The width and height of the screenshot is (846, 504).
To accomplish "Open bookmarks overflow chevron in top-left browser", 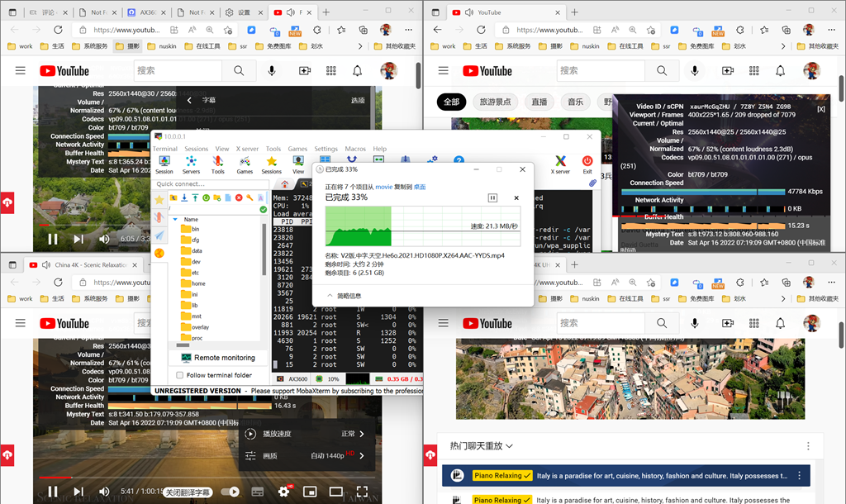I will pyautogui.click(x=360, y=46).
